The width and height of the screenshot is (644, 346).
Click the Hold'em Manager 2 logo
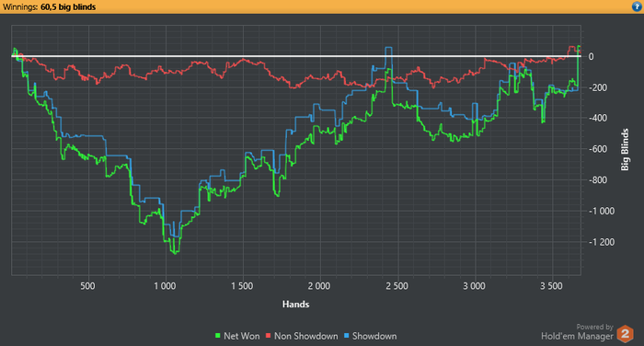(x=625, y=334)
